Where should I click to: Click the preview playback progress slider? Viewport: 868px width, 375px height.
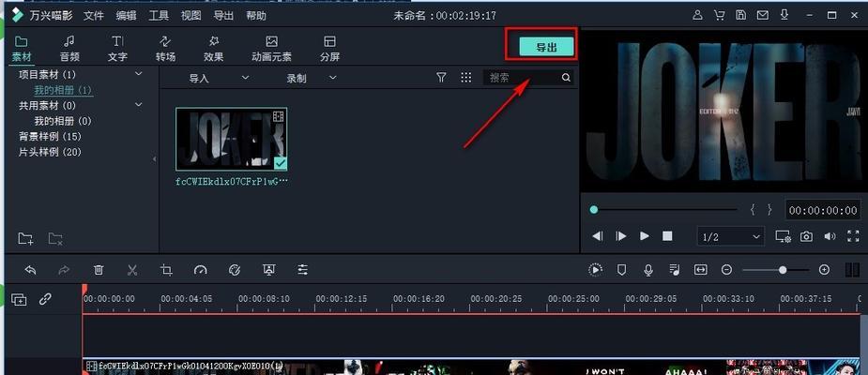[x=663, y=210]
